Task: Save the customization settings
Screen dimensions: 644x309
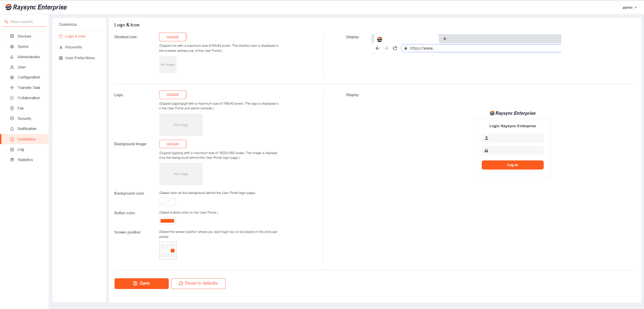Action: [141, 283]
